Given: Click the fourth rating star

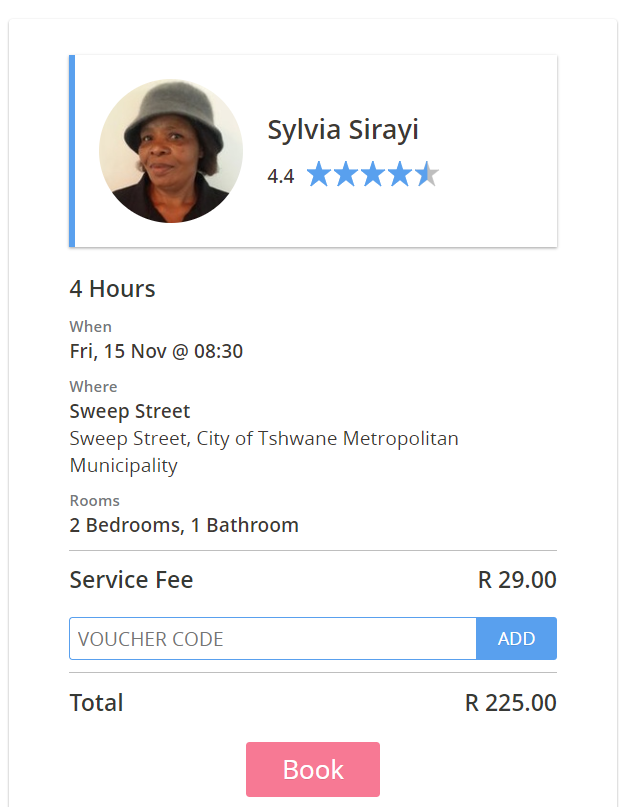Looking at the screenshot, I should point(399,174).
